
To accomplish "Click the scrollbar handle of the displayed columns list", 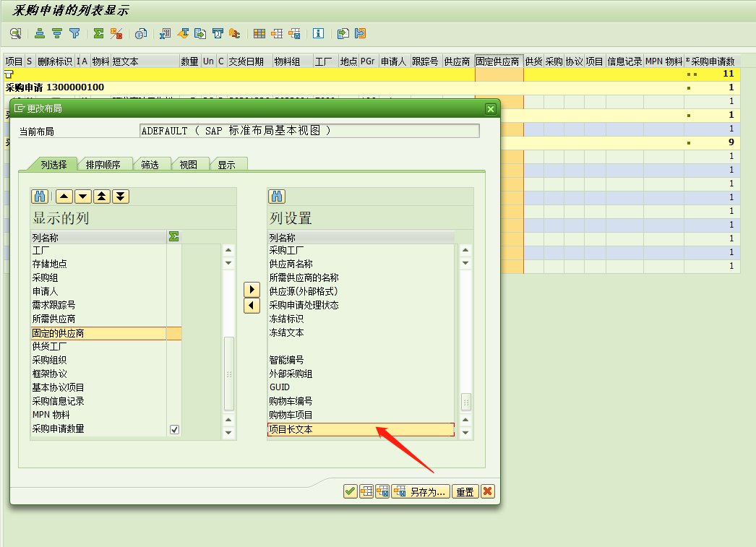I will click(229, 374).
